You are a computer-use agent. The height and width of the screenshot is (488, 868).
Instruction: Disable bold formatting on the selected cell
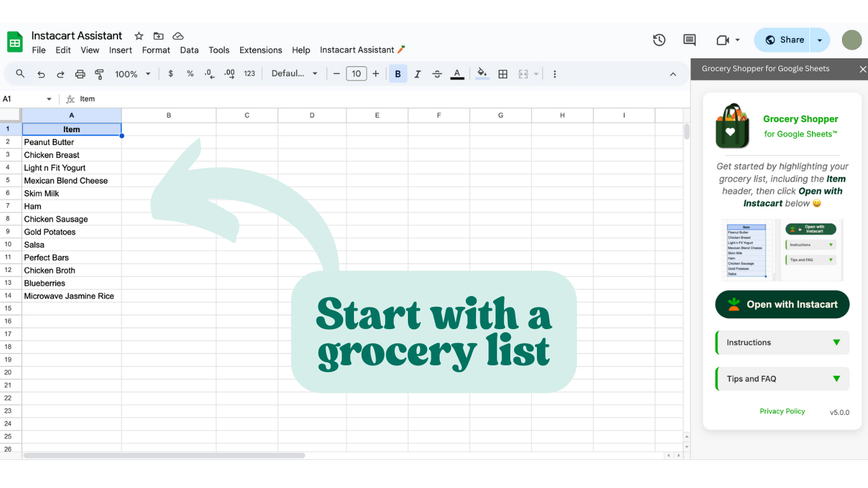(398, 74)
